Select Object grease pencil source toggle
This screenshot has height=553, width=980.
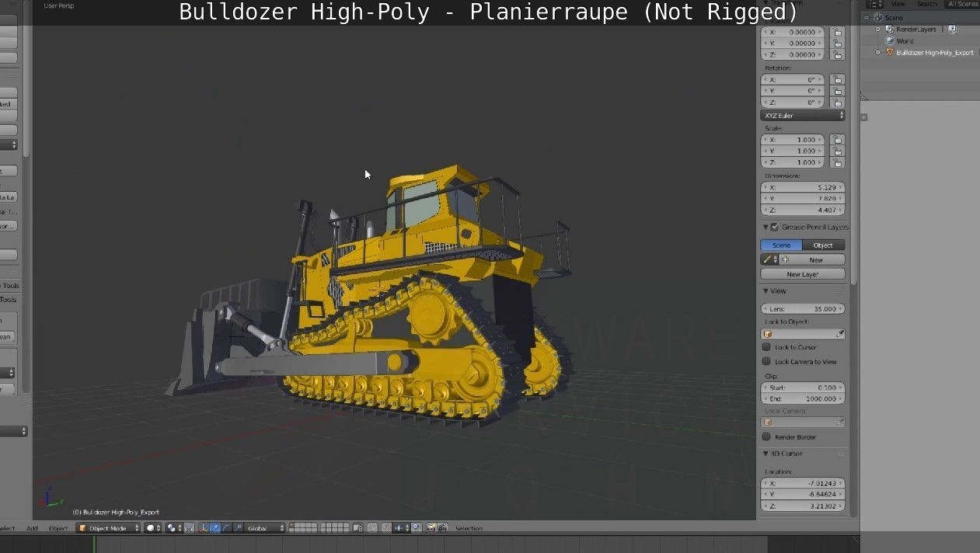[823, 245]
